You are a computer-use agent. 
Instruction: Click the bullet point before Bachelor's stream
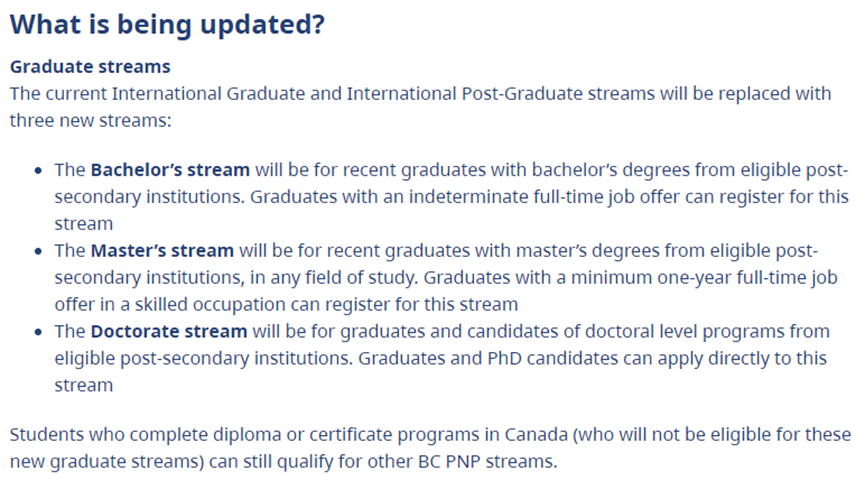(38, 170)
